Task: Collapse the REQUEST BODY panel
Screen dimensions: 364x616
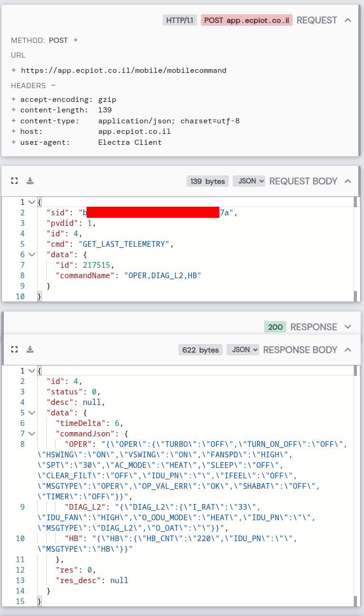Action: point(348,181)
